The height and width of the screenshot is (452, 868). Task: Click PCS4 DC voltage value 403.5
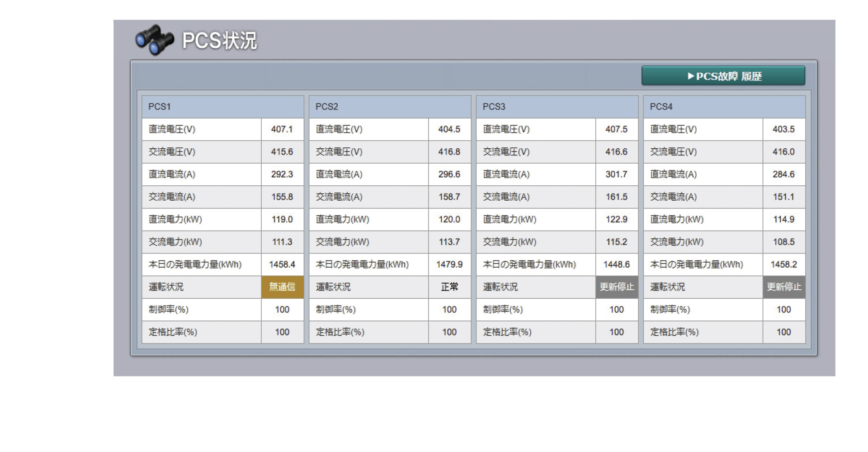pos(784,129)
